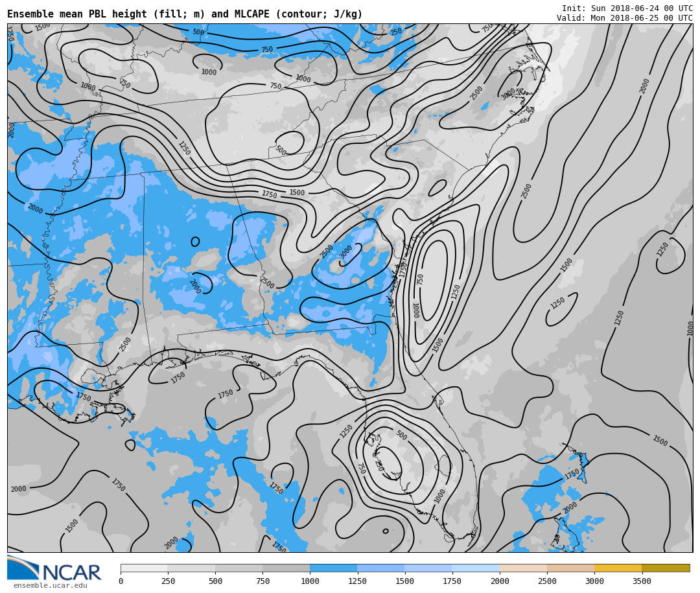Pick the blue 1000–1250 colorbar swatch
This screenshot has width=700, height=593.
click(x=333, y=568)
